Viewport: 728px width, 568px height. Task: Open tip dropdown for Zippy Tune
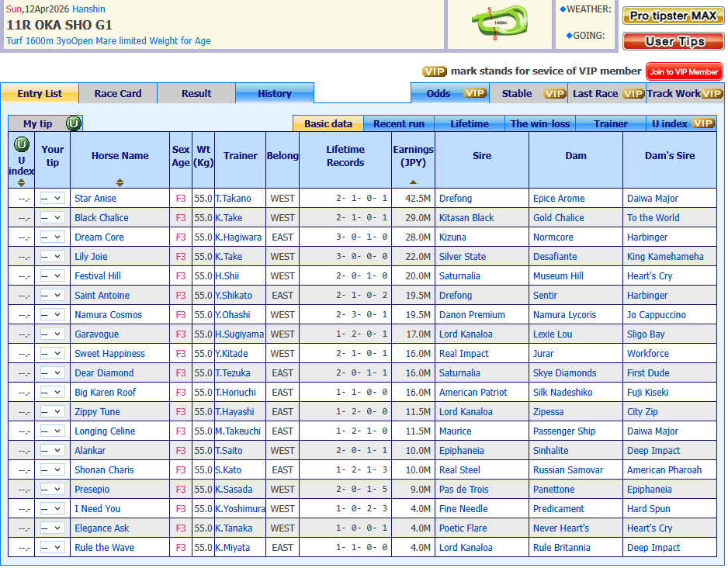pos(51,411)
